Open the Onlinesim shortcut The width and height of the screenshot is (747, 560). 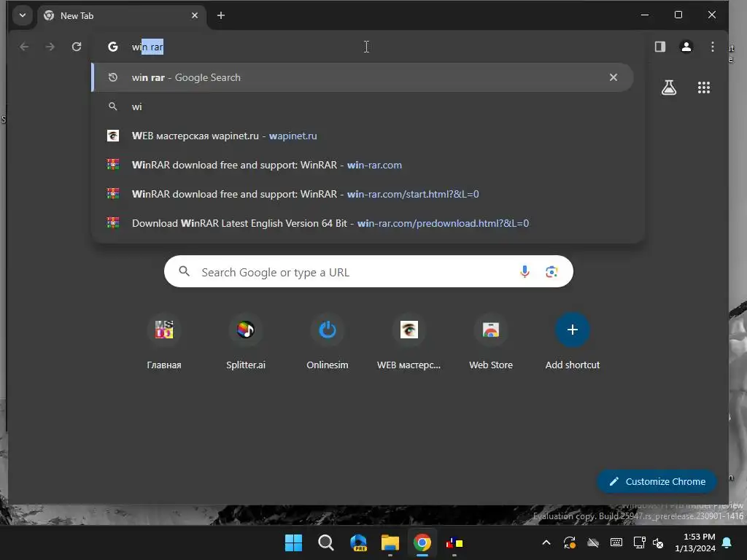tap(328, 342)
